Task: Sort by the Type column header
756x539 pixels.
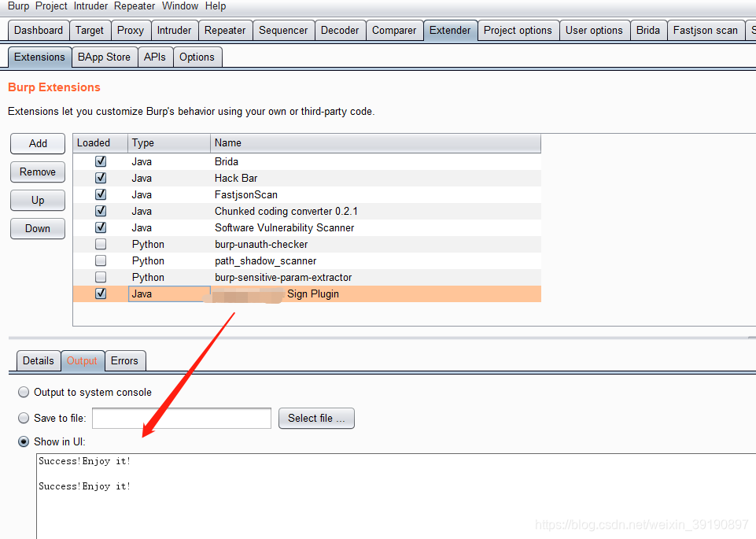Action: click(169, 143)
